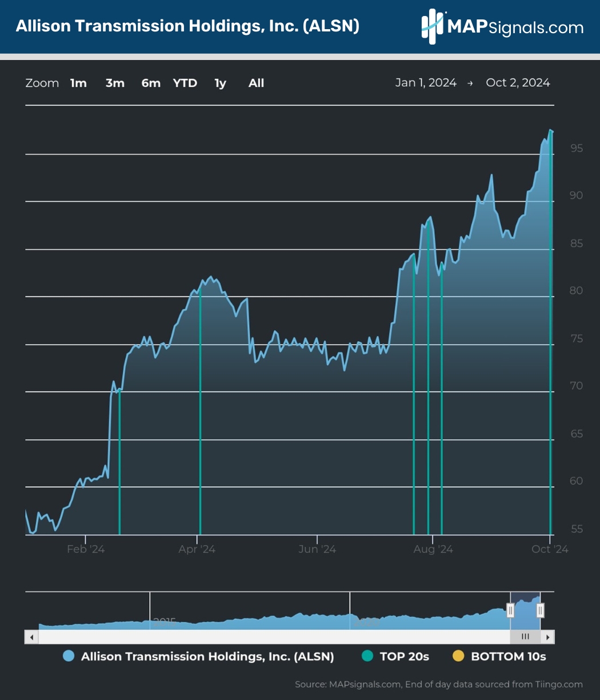Screen dimensions: 600x700
Task: Click the Jun '24 axis label
Action: click(317, 549)
